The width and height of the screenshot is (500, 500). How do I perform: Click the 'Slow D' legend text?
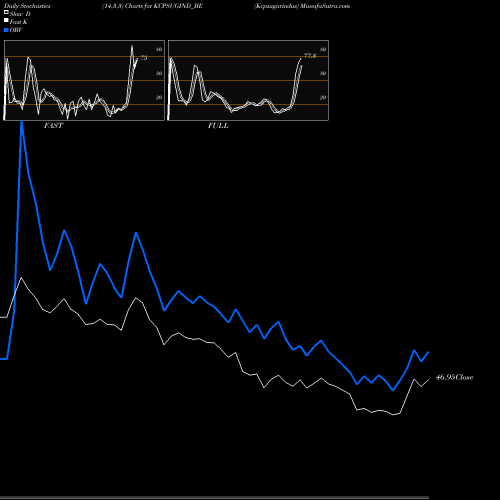[20, 14]
